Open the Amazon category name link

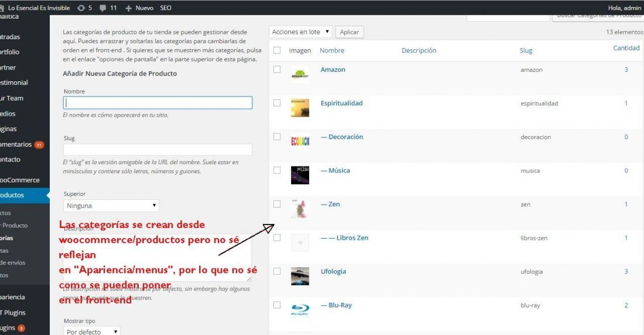[333, 70]
